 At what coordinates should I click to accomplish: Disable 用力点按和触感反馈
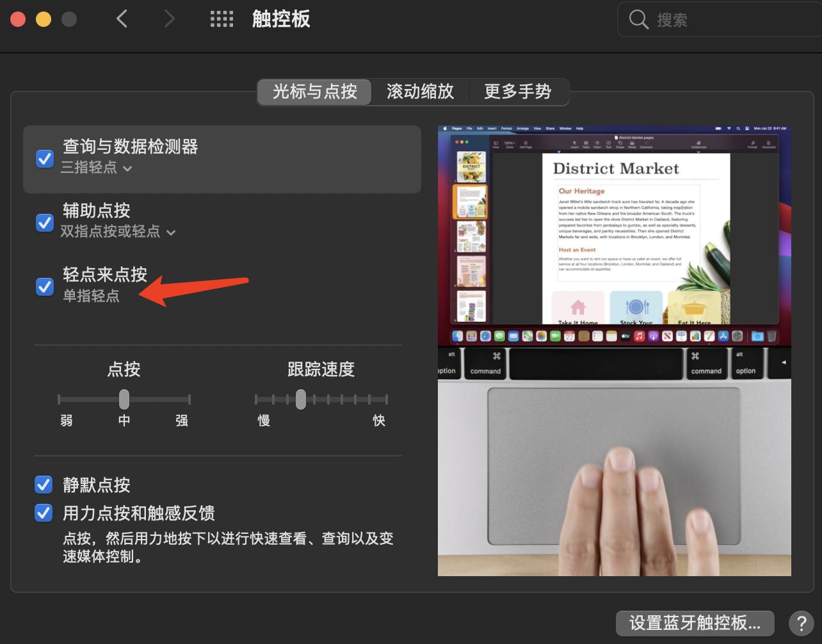[x=44, y=513]
